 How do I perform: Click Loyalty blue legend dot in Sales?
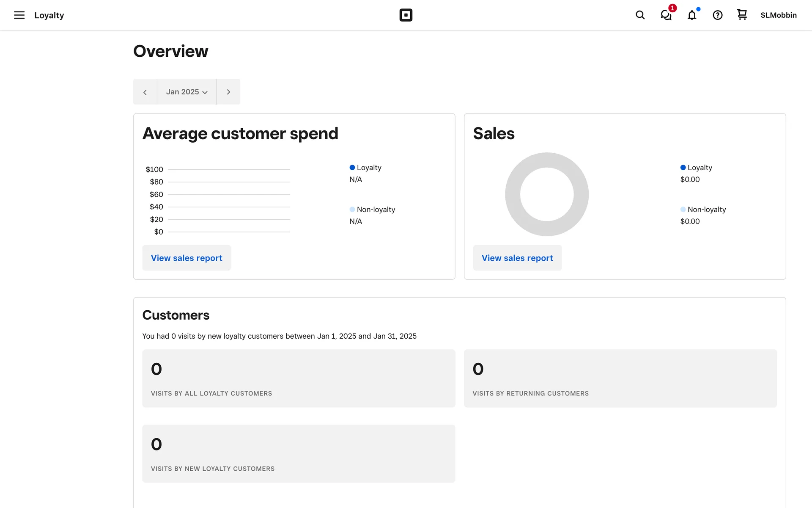click(x=683, y=168)
